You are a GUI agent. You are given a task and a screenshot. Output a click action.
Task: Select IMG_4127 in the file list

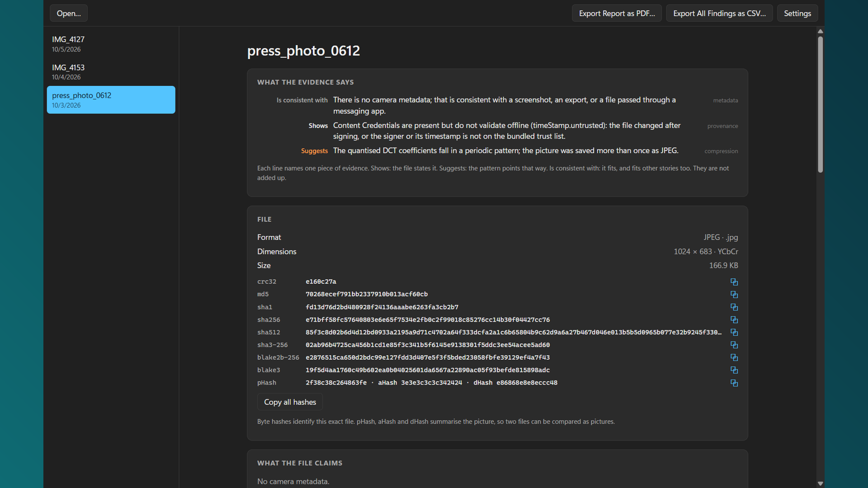[111, 44]
